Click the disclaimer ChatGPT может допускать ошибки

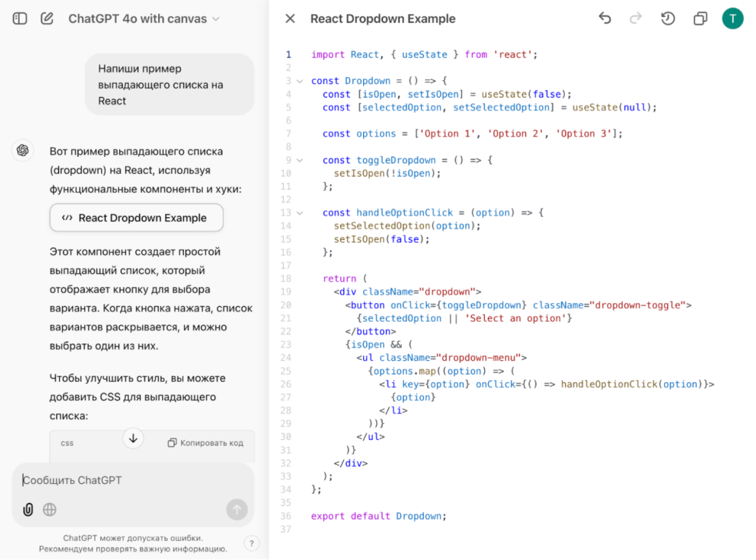point(133,538)
